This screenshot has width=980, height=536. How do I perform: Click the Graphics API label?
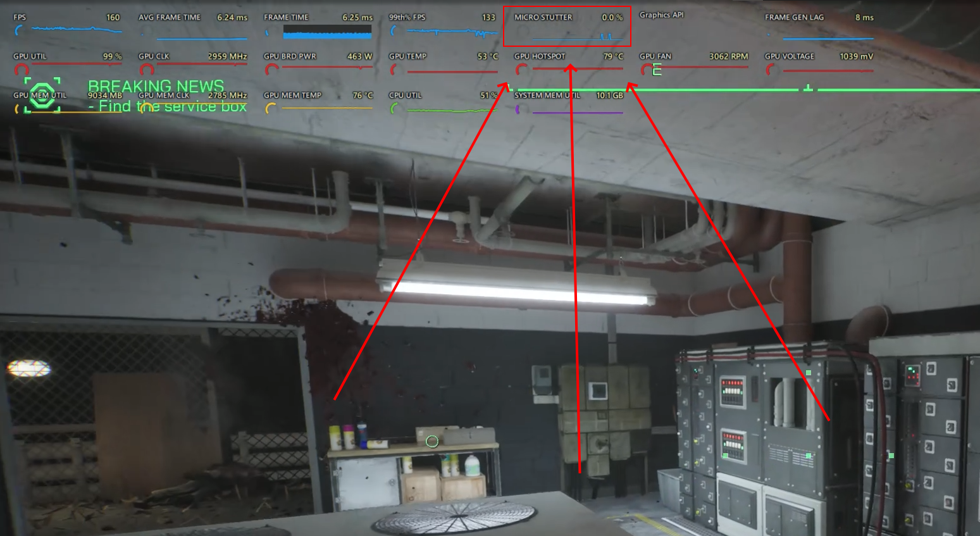[x=662, y=15]
